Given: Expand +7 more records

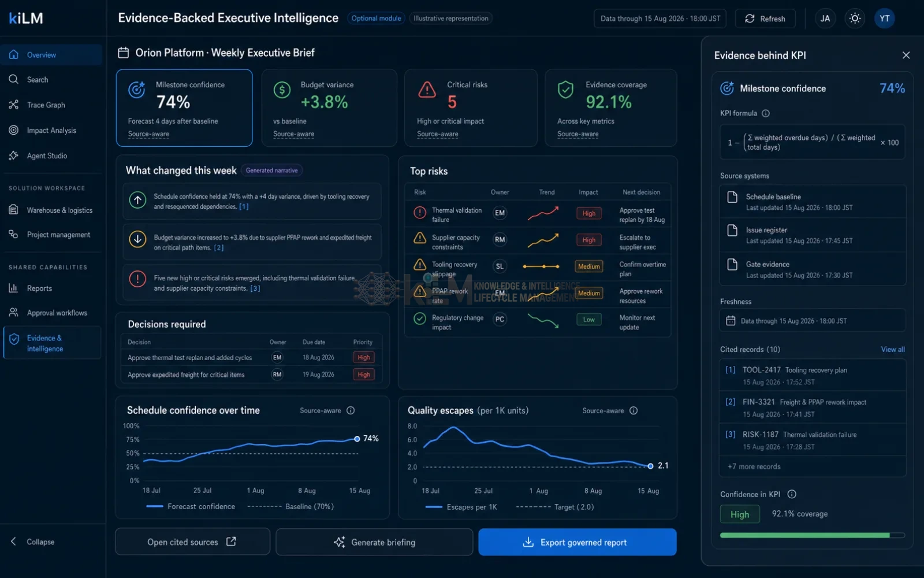Looking at the screenshot, I should click(754, 467).
